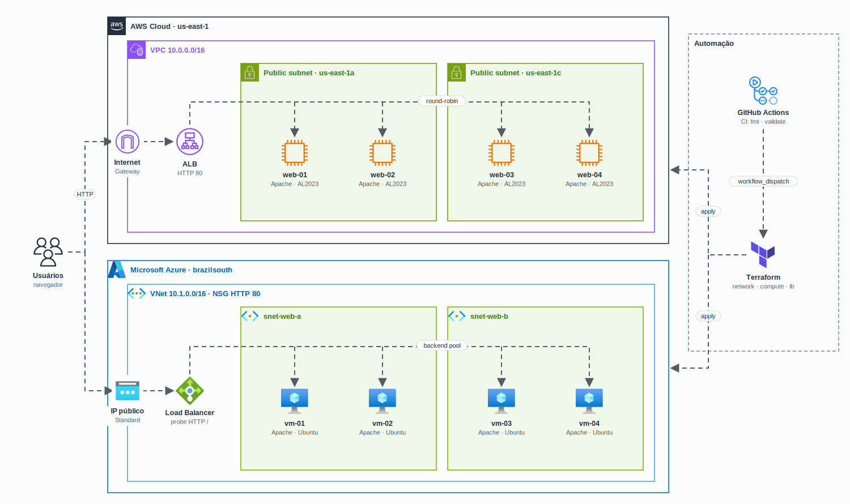Click the us-east-1c subnet lock icon

[x=457, y=72]
